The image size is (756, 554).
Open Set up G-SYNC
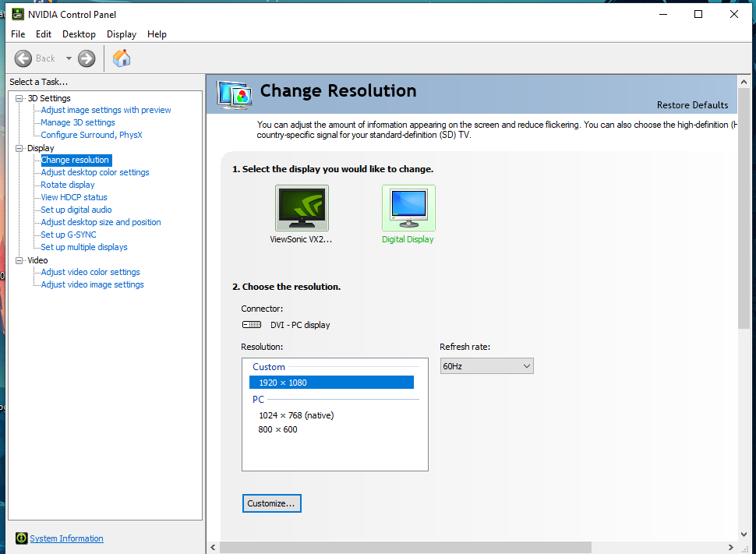[x=69, y=235]
